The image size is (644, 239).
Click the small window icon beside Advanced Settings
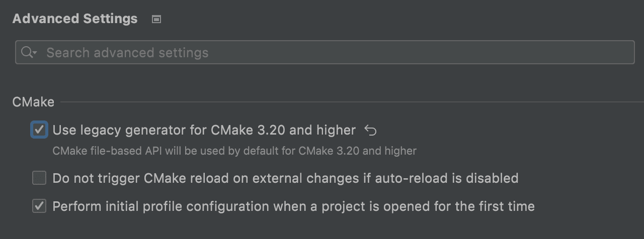click(156, 20)
